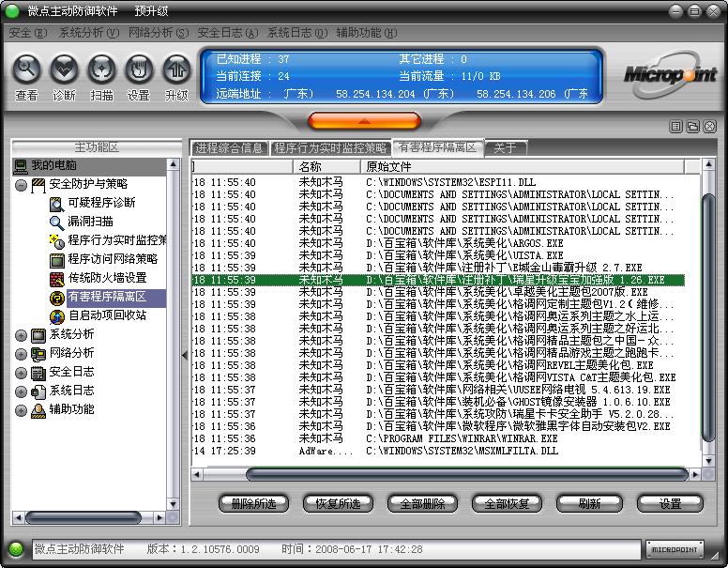Click the 网络分析 node icon
Screen dimensions: 728x568
[38, 354]
